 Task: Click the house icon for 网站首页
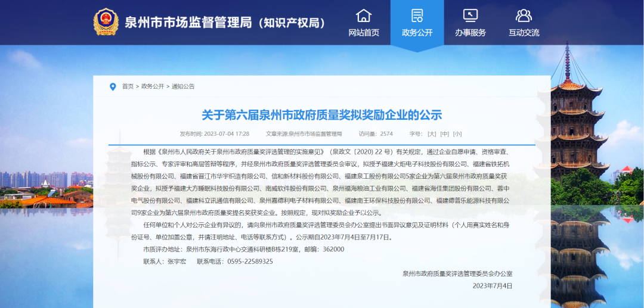363,15
